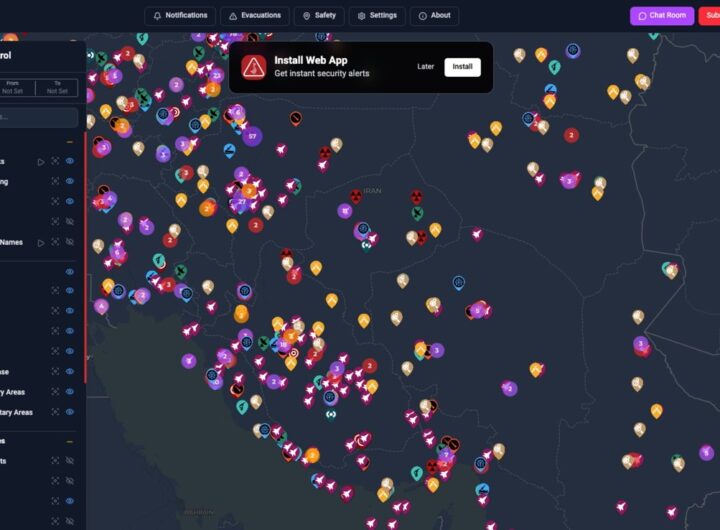
Task: Click the search field in the control panel
Action: tap(39, 118)
